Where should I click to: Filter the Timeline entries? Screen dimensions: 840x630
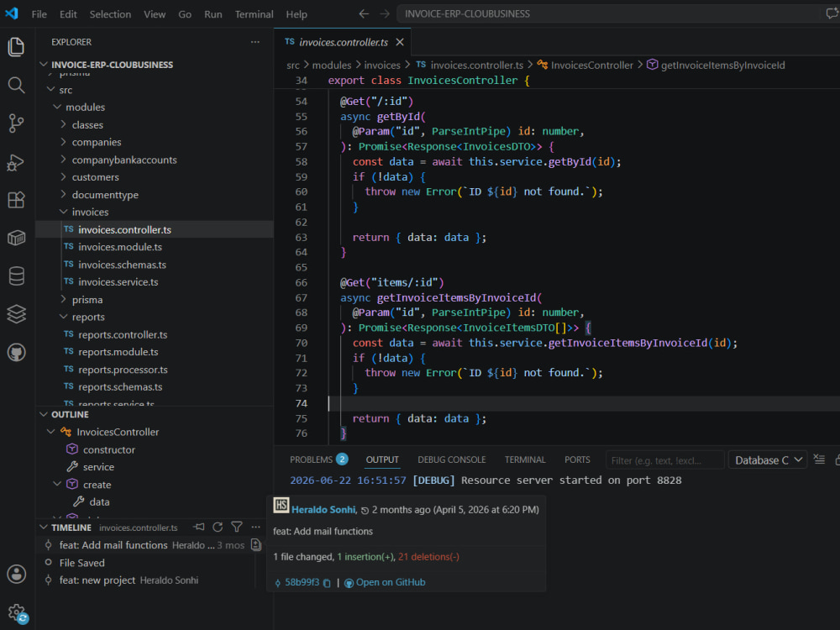[x=237, y=528]
